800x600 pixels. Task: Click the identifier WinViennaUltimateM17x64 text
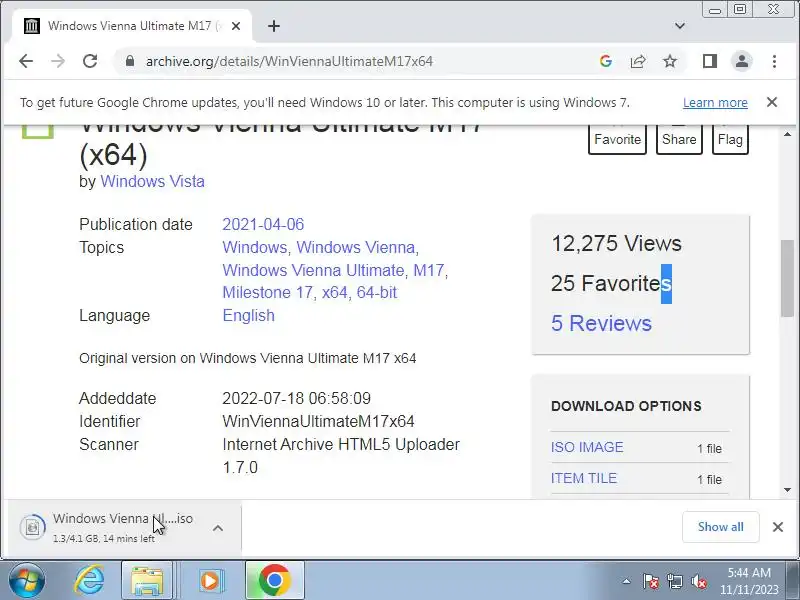coord(318,421)
